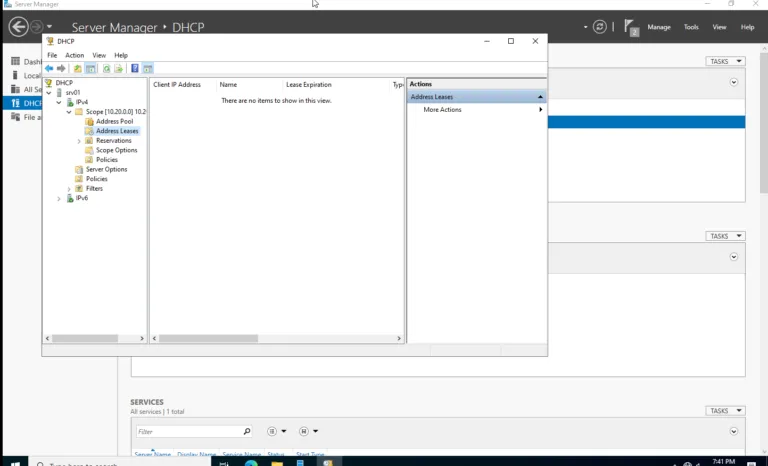Image resolution: width=768 pixels, height=466 pixels.
Task: Select the Server Options node
Action: 106,169
